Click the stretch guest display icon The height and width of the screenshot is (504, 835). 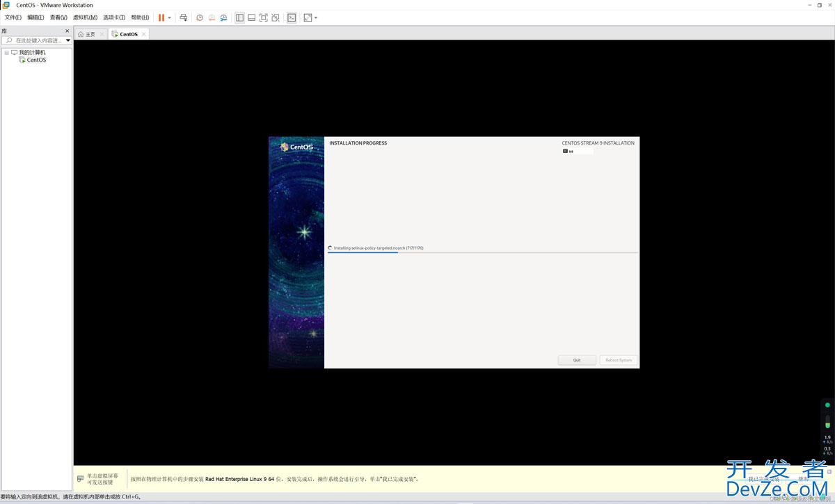coord(308,17)
